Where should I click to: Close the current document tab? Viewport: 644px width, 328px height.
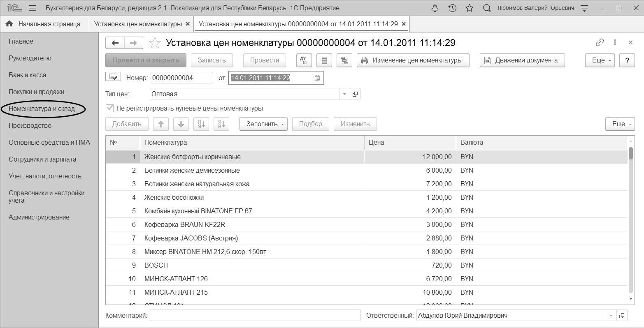(x=404, y=24)
